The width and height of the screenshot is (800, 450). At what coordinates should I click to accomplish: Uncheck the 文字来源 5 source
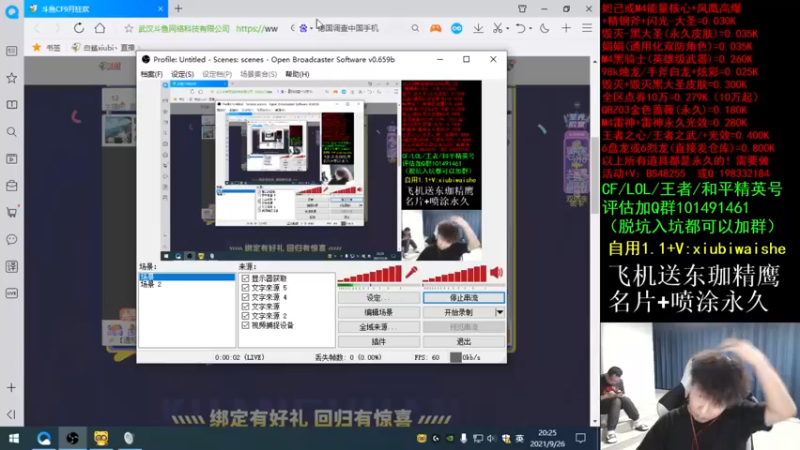[x=245, y=288]
